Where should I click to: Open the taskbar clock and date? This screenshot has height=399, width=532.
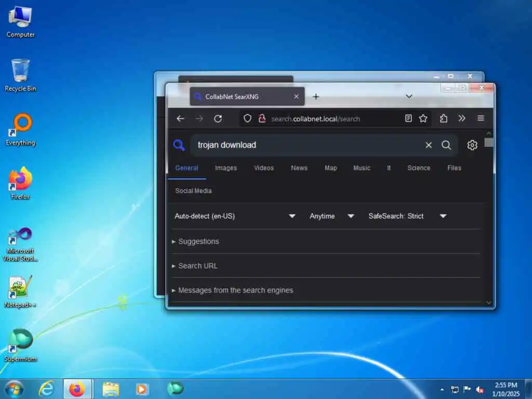point(506,389)
